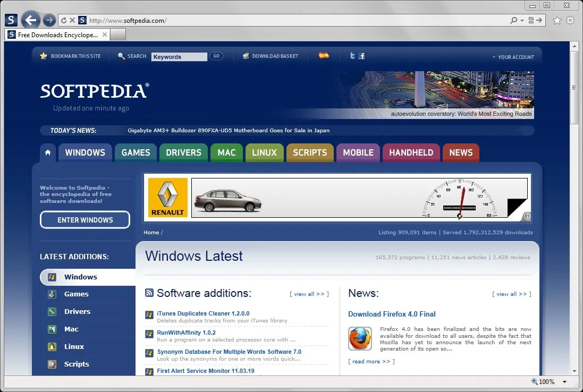Click the Refresh page icon
The image size is (583, 392).
64,20
